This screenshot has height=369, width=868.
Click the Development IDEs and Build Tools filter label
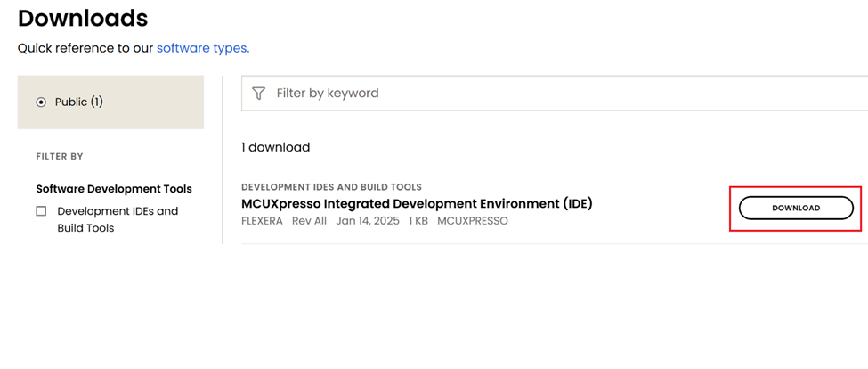coord(117,219)
